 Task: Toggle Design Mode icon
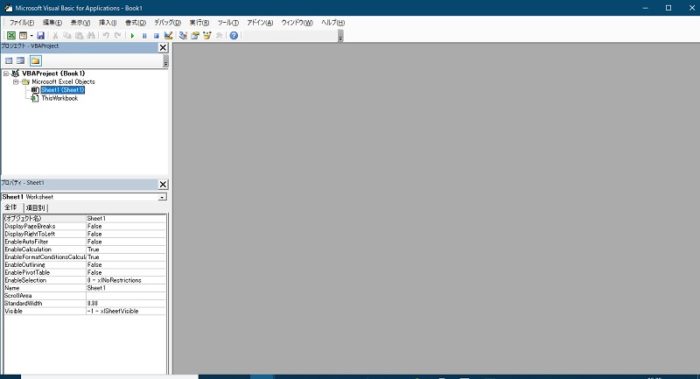(168, 36)
